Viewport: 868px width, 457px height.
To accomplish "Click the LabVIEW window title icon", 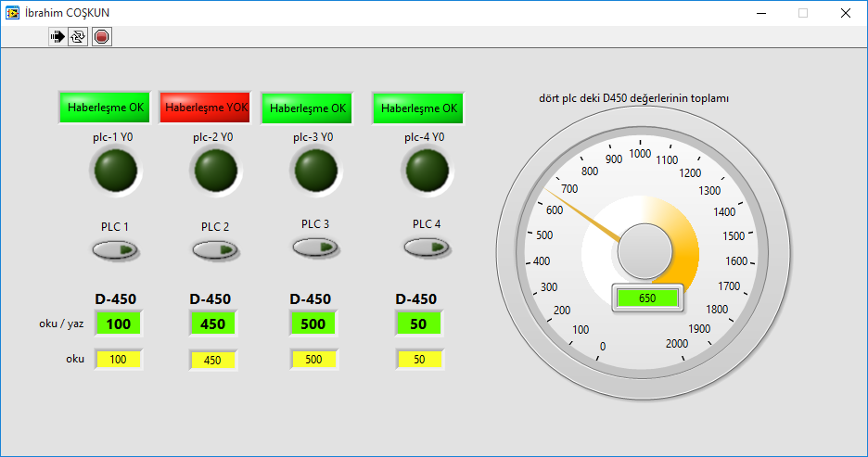I will [12, 13].
